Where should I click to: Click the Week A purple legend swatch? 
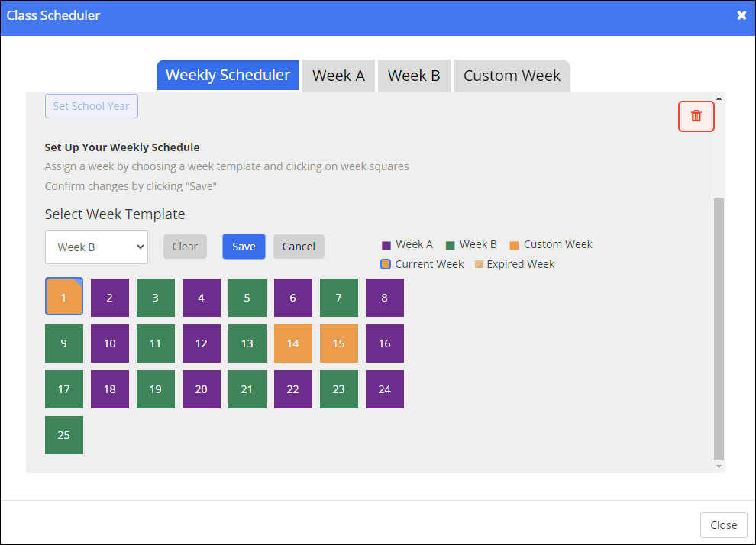click(x=385, y=244)
